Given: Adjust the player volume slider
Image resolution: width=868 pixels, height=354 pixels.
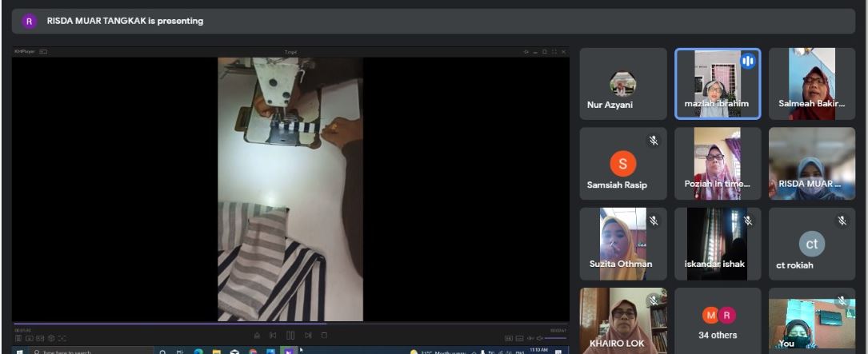Looking at the screenshot, I should point(554,340).
